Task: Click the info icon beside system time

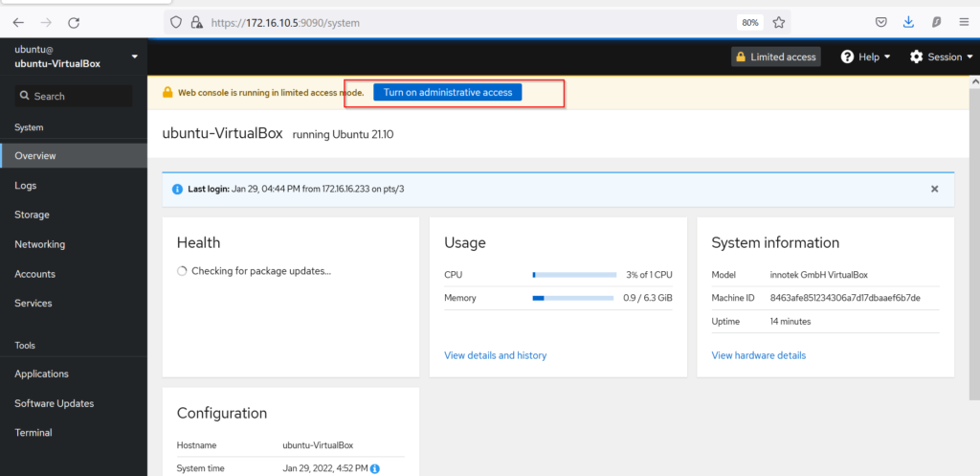Action: [x=375, y=468]
